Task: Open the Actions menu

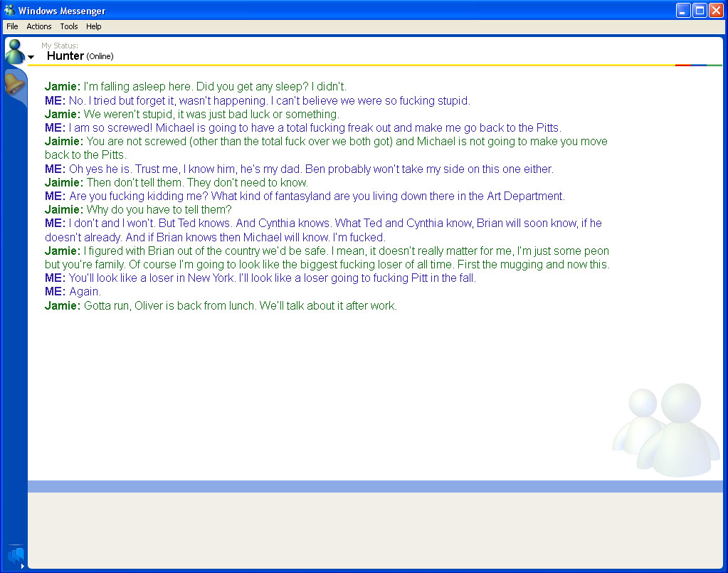Action: point(39,26)
